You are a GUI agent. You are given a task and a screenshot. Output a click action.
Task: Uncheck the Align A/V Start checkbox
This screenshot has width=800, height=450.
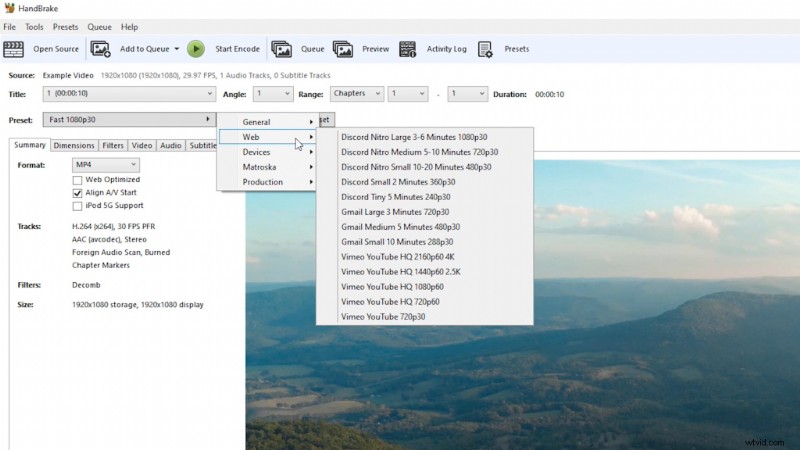pyautogui.click(x=77, y=193)
